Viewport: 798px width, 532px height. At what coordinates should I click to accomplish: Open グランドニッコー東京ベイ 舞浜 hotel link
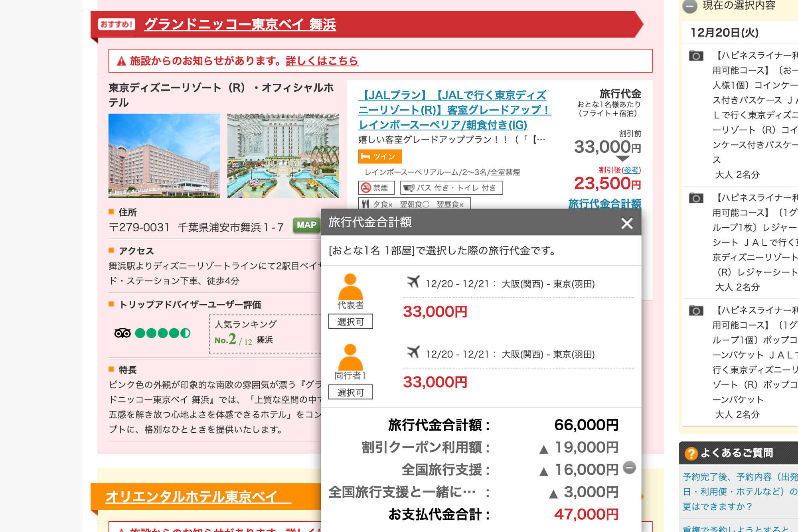tap(240, 24)
